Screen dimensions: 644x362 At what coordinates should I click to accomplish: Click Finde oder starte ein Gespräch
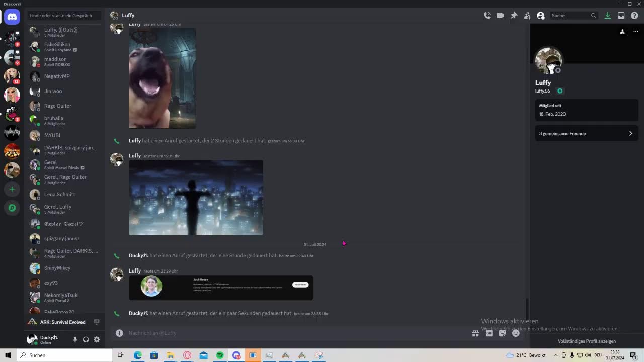coord(63,16)
